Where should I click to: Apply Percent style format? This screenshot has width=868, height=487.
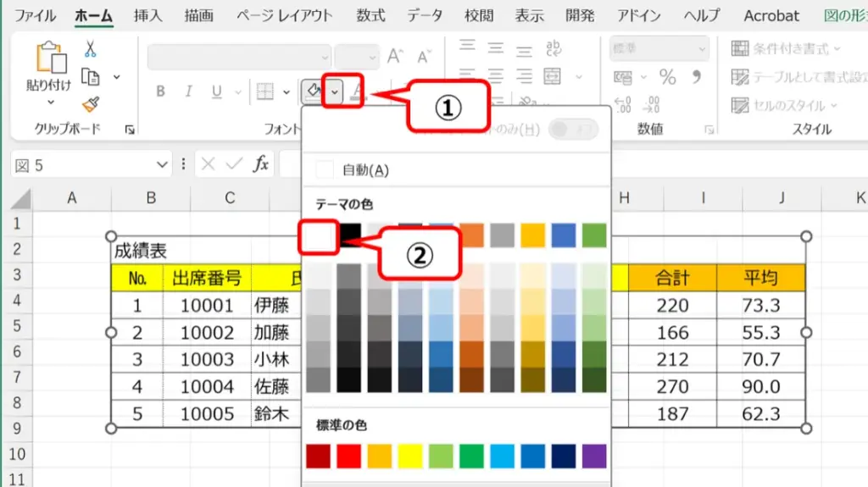click(668, 77)
